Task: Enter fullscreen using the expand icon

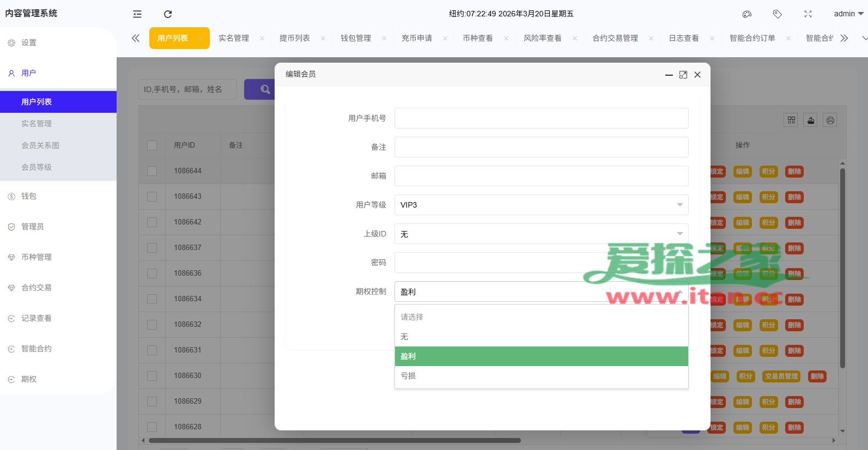Action: [808, 14]
